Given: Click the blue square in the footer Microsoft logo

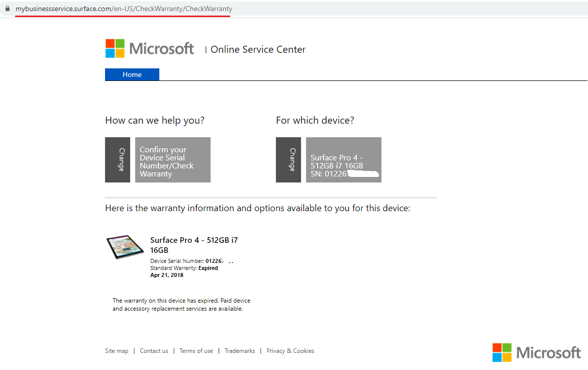Looking at the screenshot, I should click(498, 357).
